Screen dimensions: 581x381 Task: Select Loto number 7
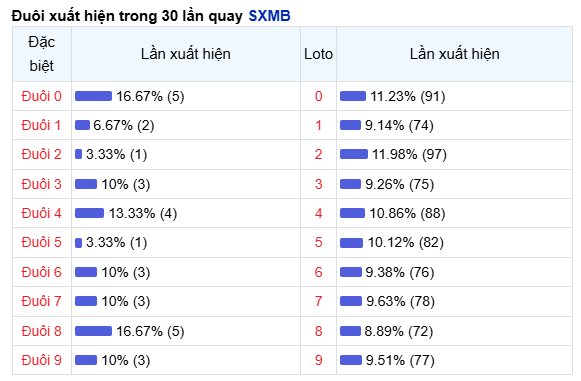point(319,301)
